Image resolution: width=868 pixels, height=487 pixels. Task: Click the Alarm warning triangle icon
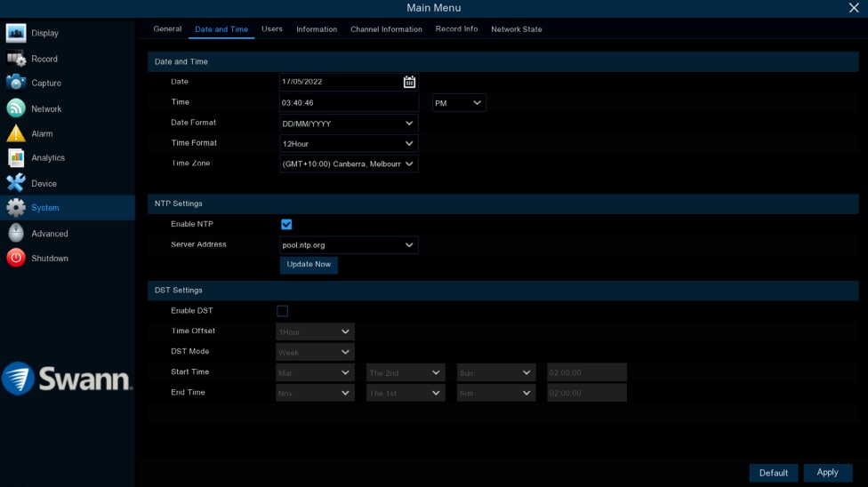16,133
